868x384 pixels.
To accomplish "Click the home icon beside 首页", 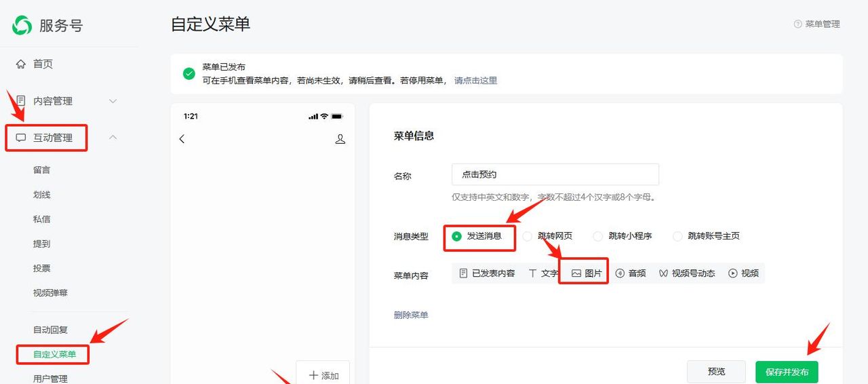I will coord(21,64).
